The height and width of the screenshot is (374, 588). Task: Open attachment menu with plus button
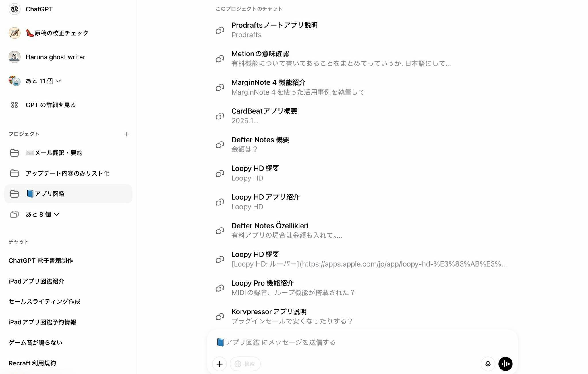pyautogui.click(x=220, y=364)
